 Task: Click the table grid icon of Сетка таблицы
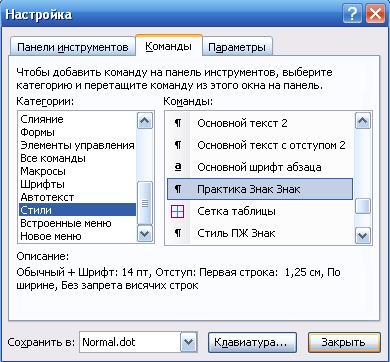click(x=178, y=211)
